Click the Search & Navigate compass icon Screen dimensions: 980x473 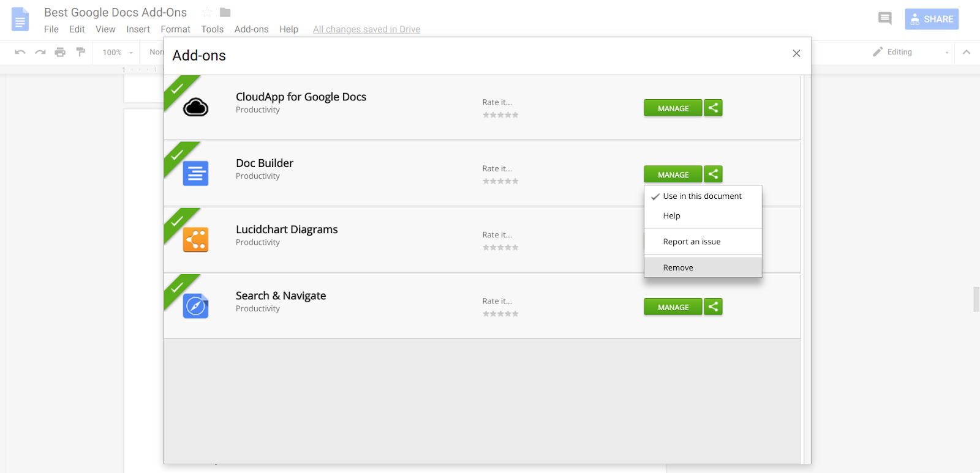coord(196,306)
